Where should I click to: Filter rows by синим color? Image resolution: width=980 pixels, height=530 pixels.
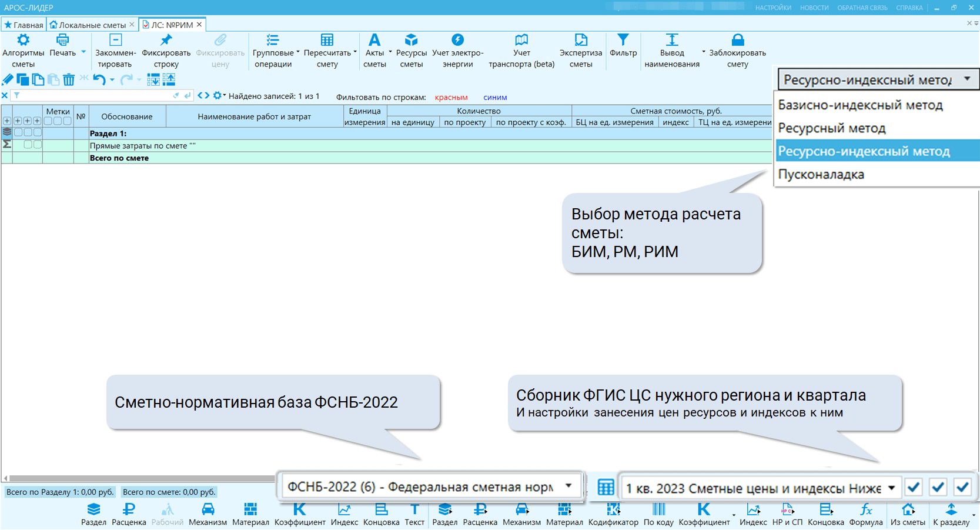click(495, 97)
